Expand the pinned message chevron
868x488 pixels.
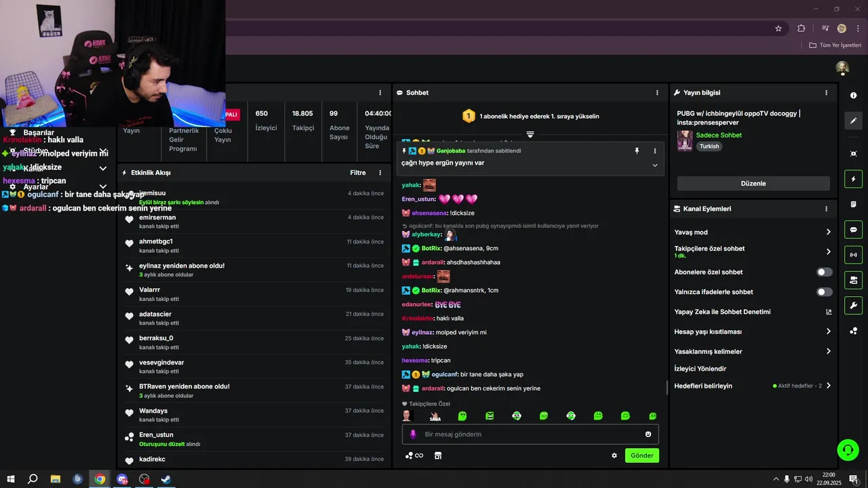pyautogui.click(x=655, y=165)
